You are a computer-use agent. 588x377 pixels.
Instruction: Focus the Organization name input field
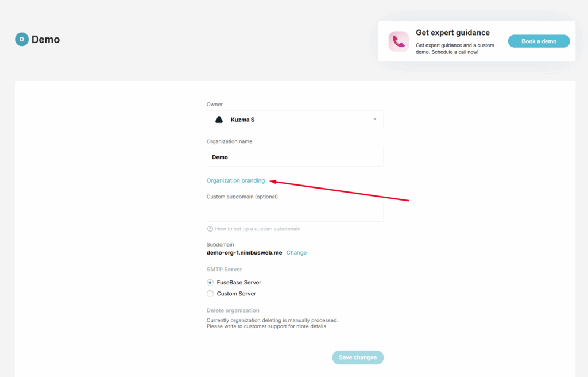pyautogui.click(x=295, y=157)
